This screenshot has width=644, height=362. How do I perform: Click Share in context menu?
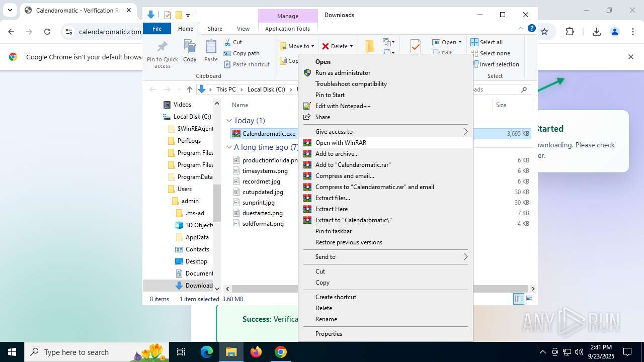click(x=385, y=117)
